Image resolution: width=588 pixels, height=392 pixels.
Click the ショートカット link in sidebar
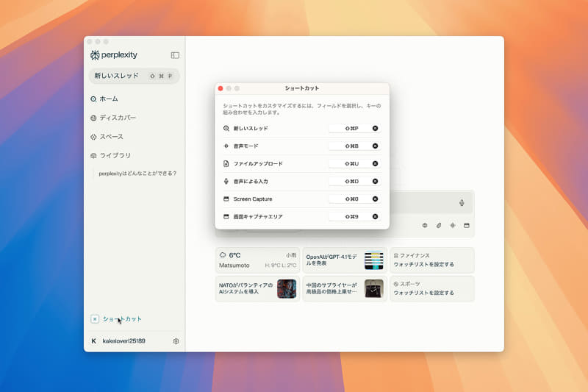[x=116, y=319]
